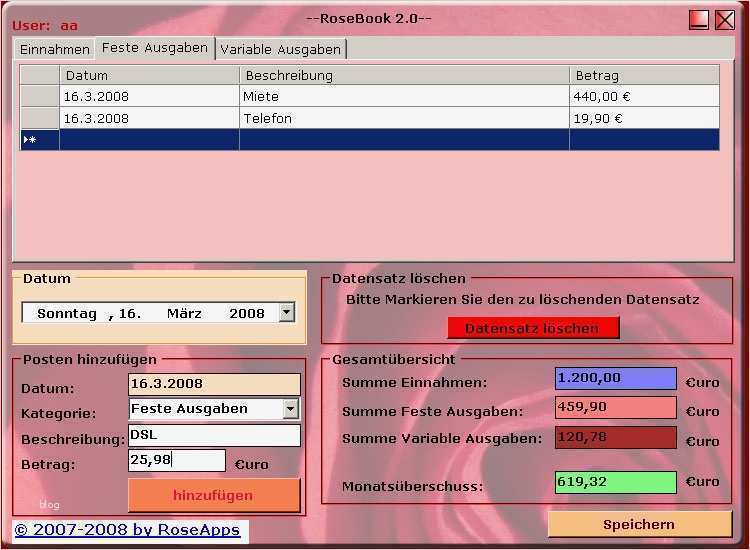Viewport: 750px width, 550px height.
Task: Click the blue Summe Einnahmen value box
Action: click(616, 378)
